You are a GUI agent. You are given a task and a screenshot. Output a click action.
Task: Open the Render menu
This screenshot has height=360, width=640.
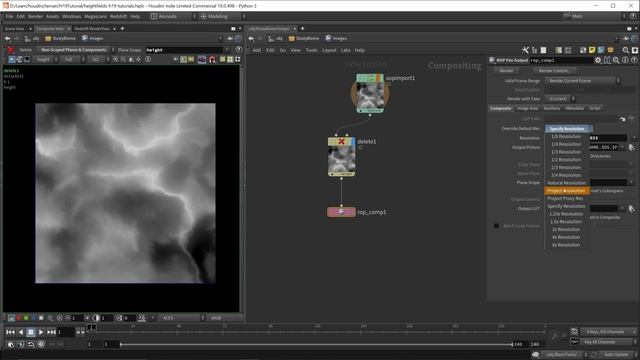(x=35, y=16)
